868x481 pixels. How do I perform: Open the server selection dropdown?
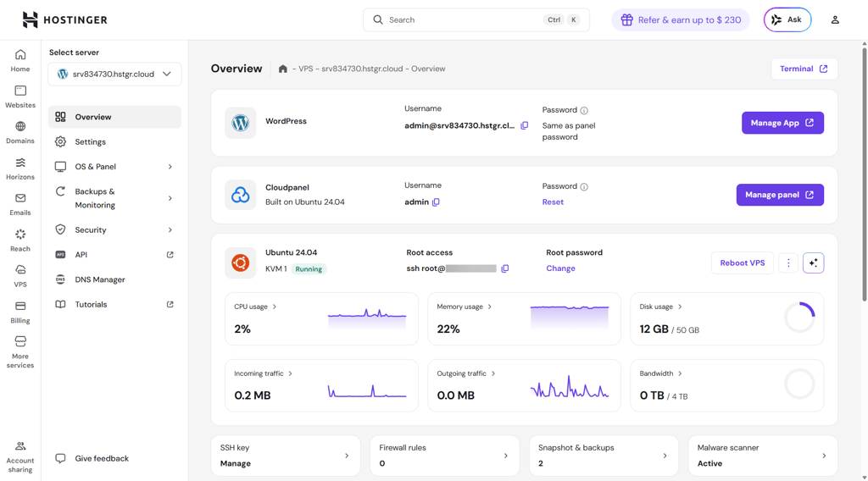pos(114,74)
